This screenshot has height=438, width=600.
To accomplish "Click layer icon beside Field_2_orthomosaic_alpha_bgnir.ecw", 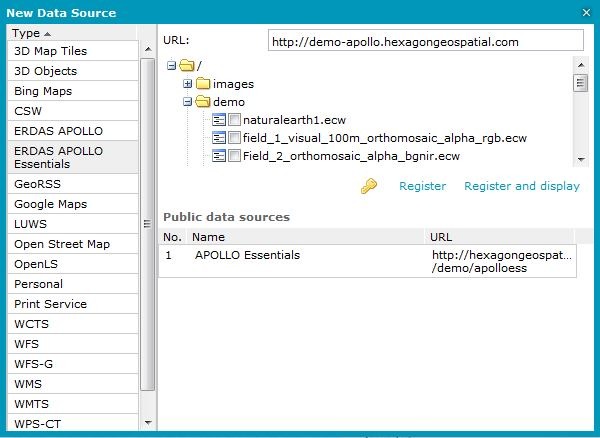I will [219, 156].
